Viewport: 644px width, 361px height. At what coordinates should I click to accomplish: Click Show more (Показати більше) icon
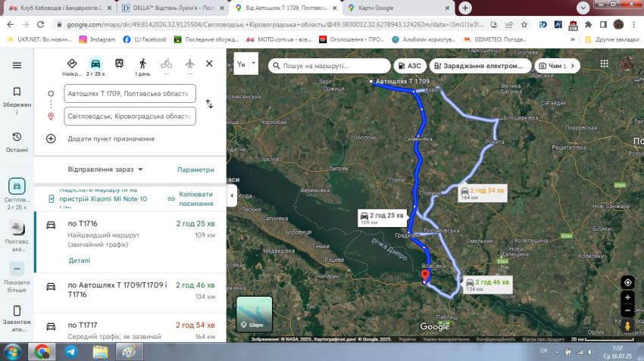17,269
